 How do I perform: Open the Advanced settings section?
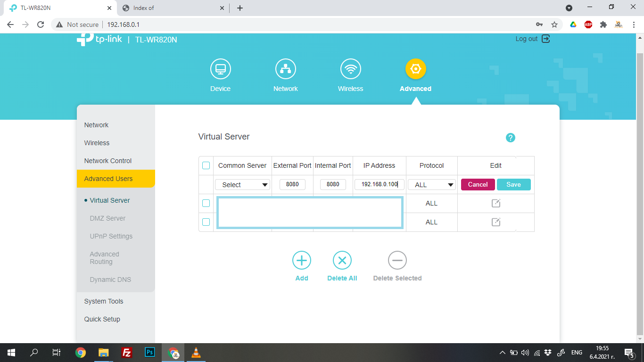click(415, 74)
